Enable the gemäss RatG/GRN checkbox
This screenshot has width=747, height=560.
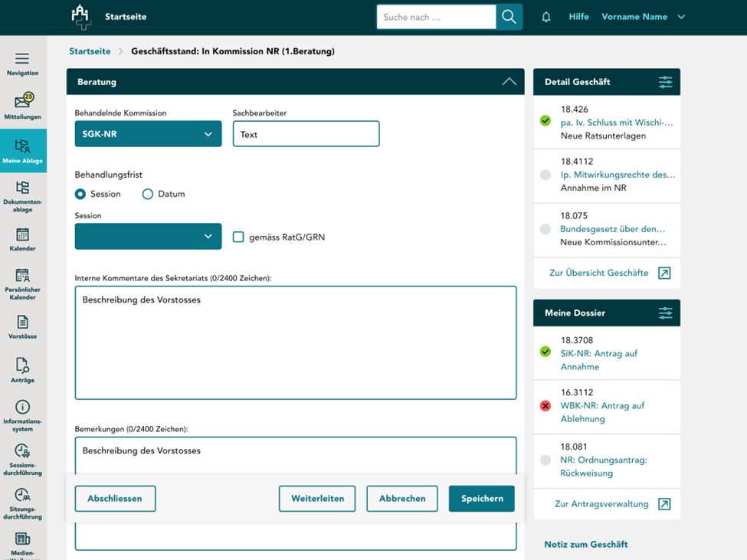click(238, 237)
